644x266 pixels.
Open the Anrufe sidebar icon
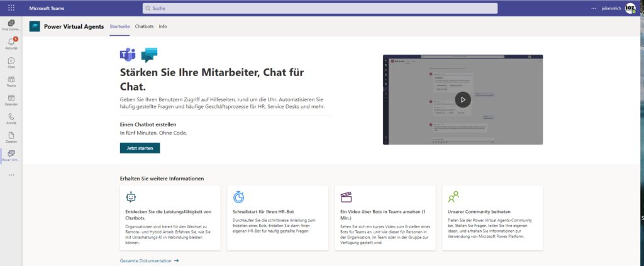[11, 119]
